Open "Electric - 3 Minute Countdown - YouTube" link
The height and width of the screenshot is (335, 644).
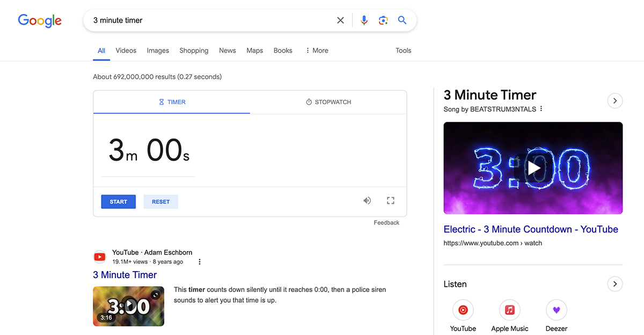pos(531,229)
